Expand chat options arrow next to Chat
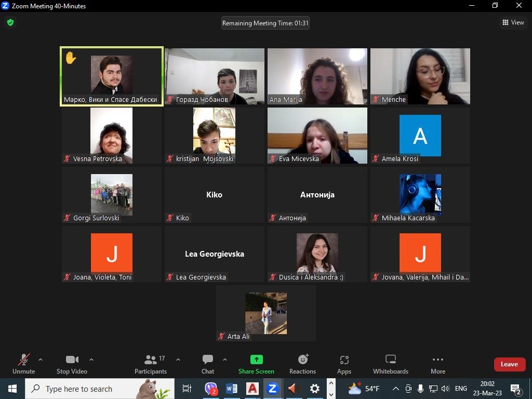This screenshot has height=399, width=532. coord(225,360)
